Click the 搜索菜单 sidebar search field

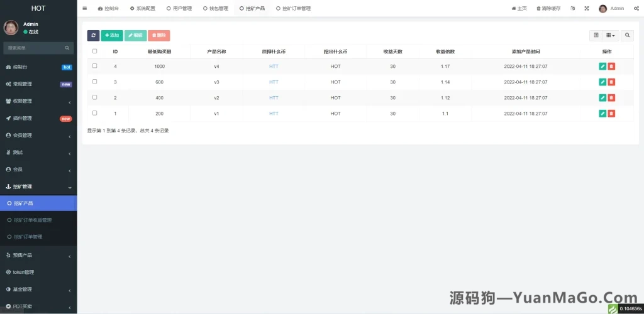click(35, 48)
